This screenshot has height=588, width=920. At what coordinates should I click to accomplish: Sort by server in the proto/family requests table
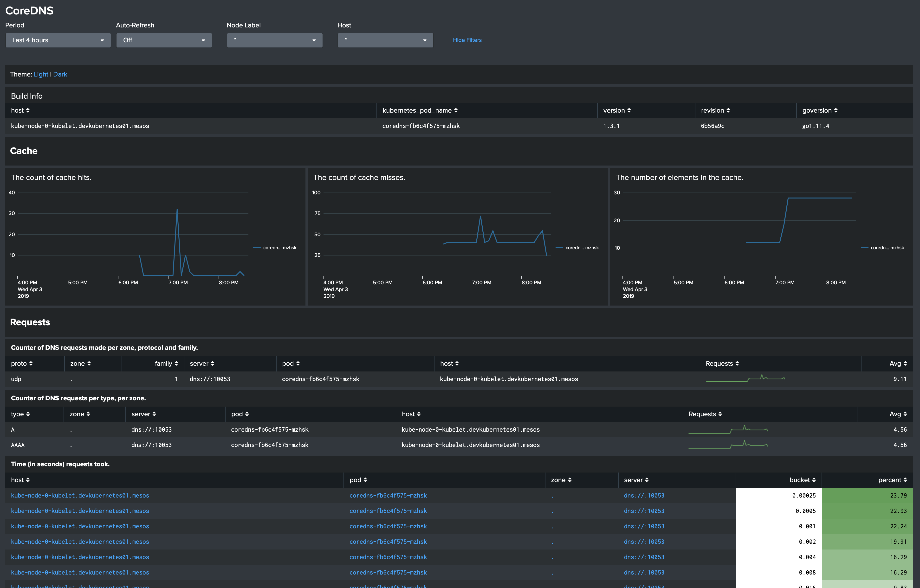click(x=202, y=364)
